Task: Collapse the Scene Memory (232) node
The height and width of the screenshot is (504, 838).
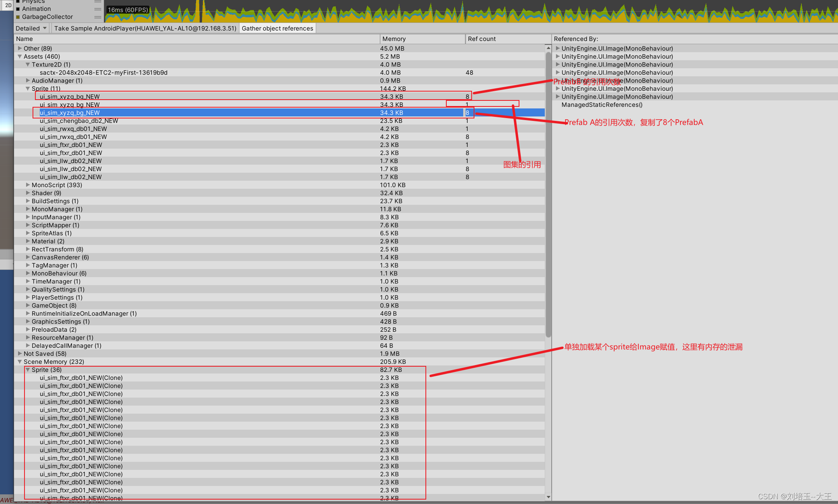Action: pos(20,362)
